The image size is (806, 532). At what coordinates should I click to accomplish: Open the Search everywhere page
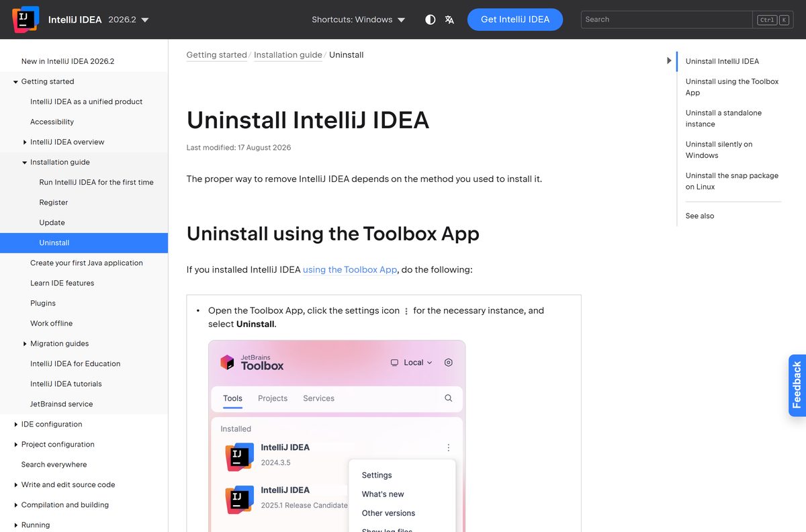pyautogui.click(x=54, y=464)
